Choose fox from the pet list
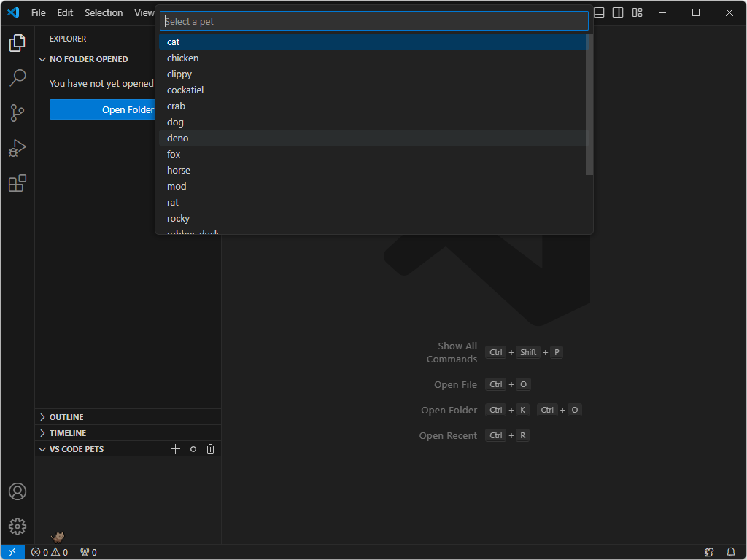 coord(374,154)
